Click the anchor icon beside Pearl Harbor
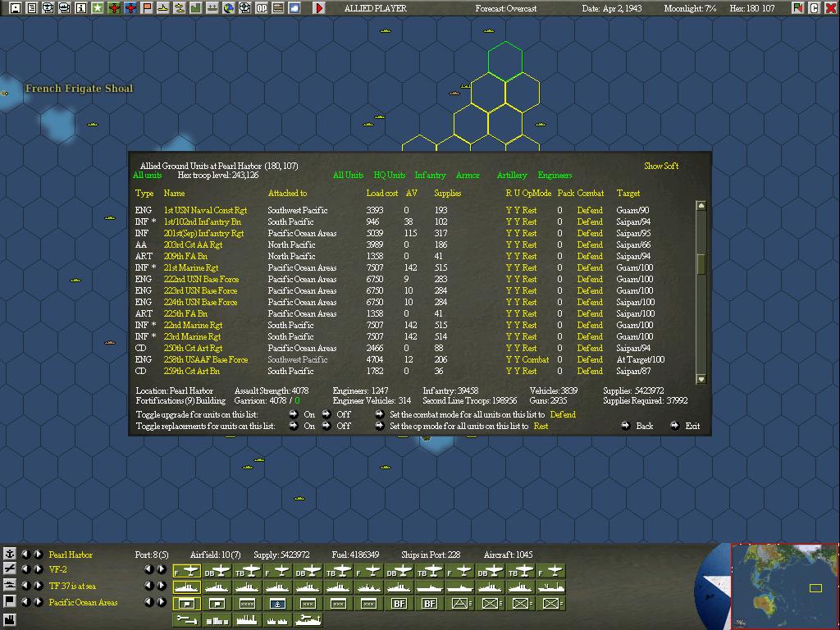This screenshot has width=840, height=630. pos(10,554)
